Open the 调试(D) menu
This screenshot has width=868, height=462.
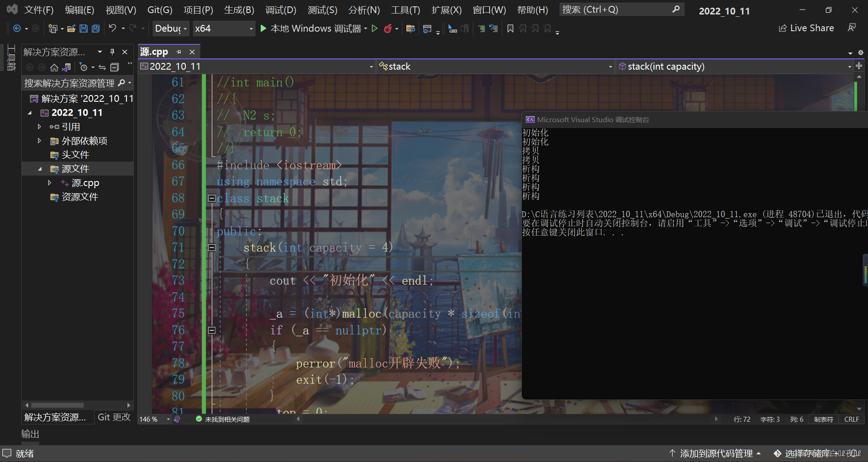(x=280, y=10)
